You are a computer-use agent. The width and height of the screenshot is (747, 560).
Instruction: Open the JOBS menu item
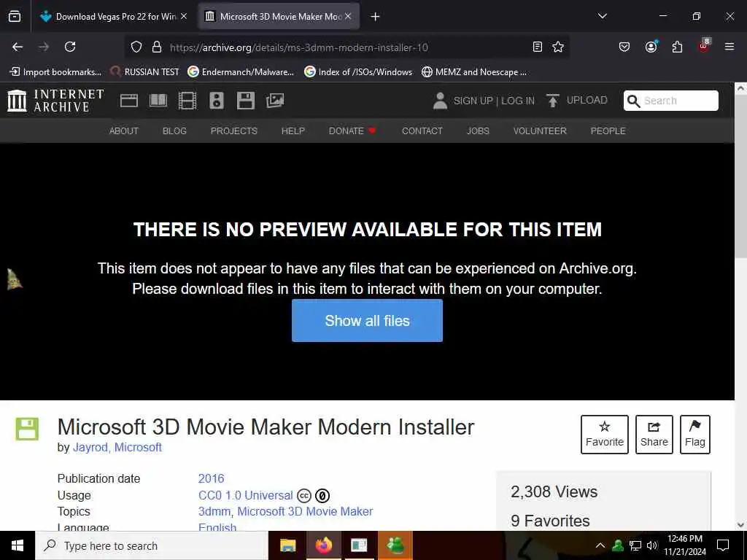point(478,131)
